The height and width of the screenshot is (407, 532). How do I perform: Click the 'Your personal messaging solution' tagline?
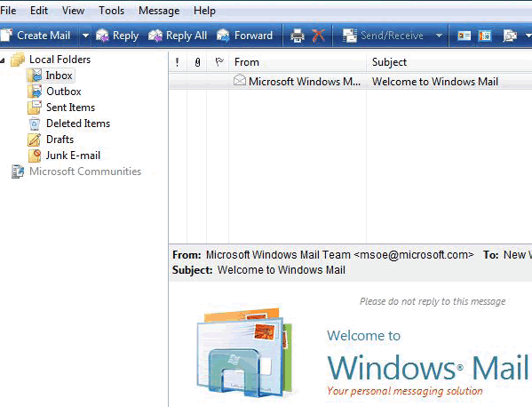tap(405, 391)
